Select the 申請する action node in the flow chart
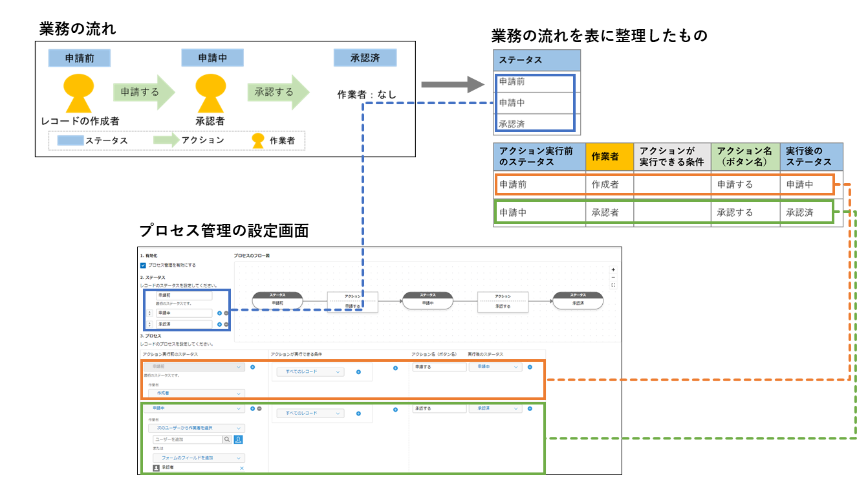The height and width of the screenshot is (499, 868). (353, 302)
